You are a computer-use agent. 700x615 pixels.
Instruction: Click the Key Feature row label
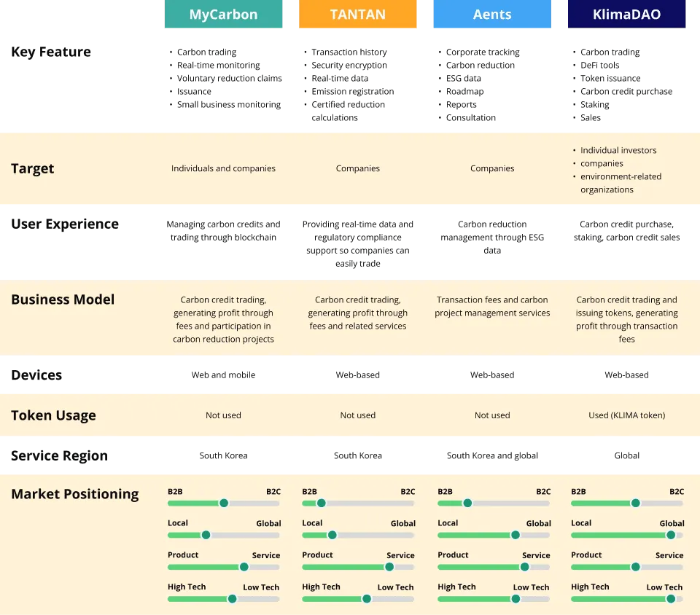click(51, 52)
